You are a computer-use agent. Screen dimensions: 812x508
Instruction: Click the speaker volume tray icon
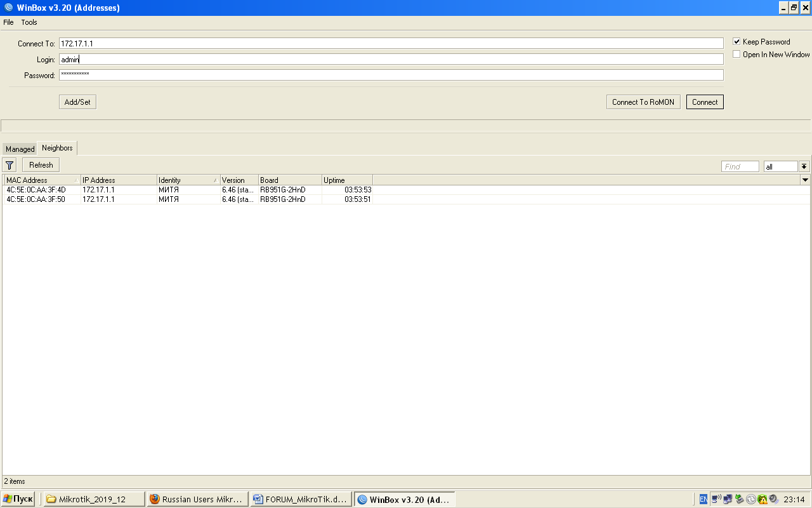774,499
